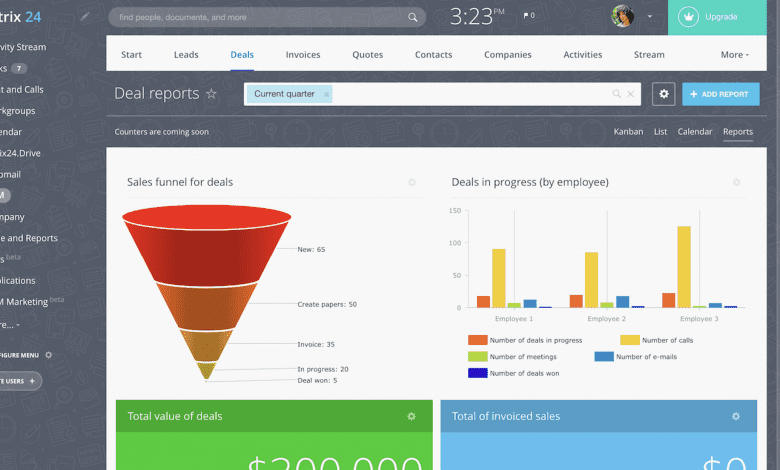The height and width of the screenshot is (470, 780).
Task: Click the 'In progress: 20' funnel label
Action: [x=323, y=369]
